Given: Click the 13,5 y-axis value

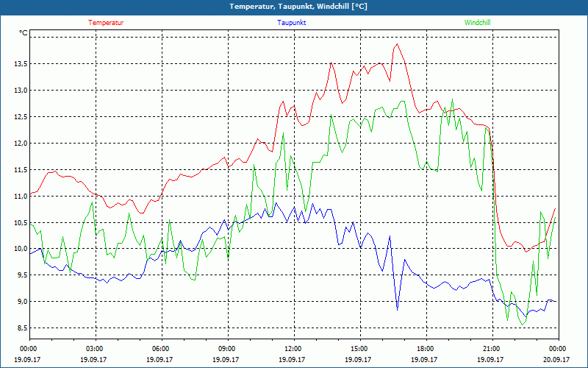Looking at the screenshot, I should click(21, 64).
